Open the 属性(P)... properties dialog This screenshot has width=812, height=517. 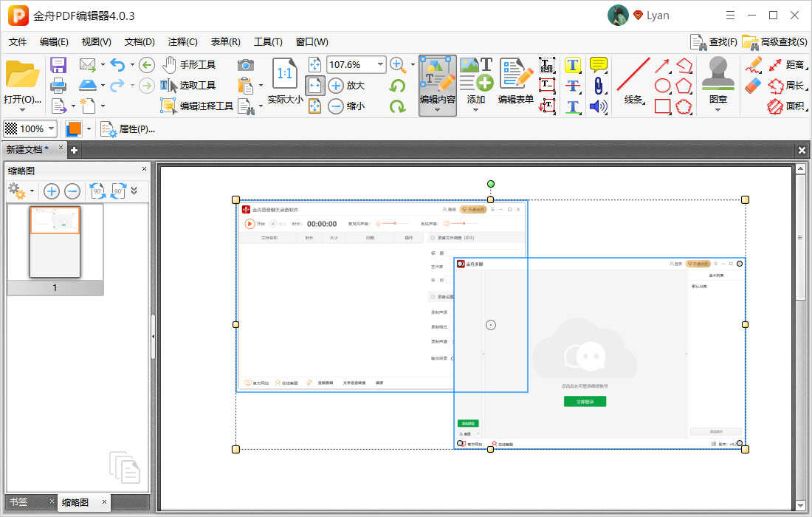click(x=128, y=129)
